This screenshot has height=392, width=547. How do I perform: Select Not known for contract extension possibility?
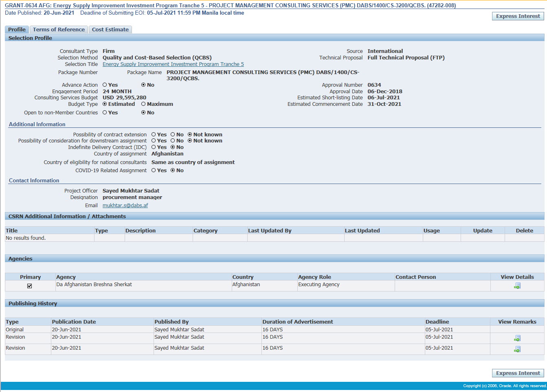tap(190, 135)
